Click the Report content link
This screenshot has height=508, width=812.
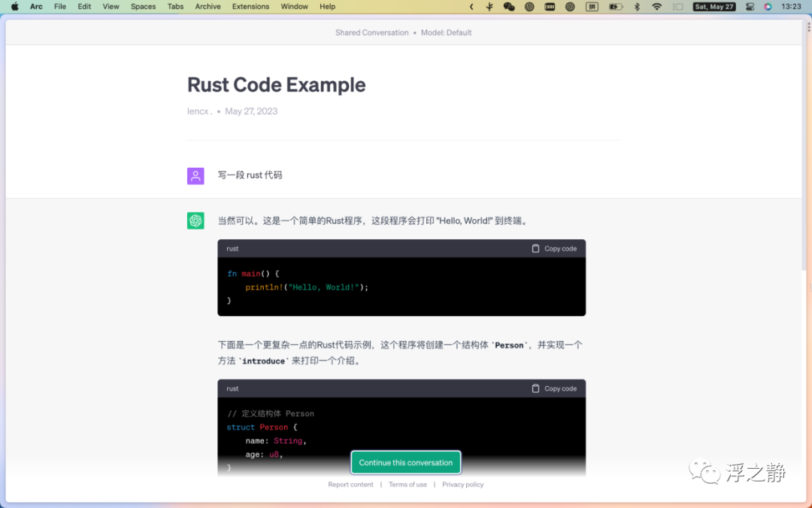point(350,485)
